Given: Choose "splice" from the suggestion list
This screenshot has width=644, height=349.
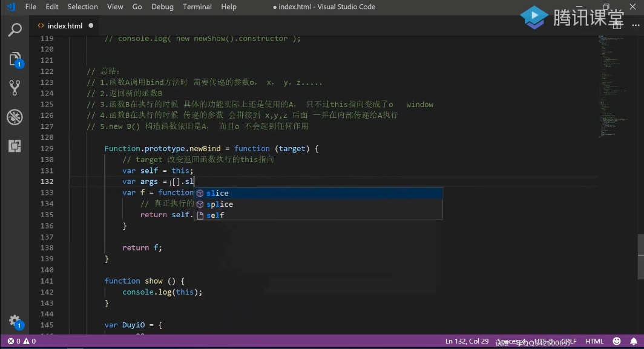Looking at the screenshot, I should pyautogui.click(x=219, y=204).
